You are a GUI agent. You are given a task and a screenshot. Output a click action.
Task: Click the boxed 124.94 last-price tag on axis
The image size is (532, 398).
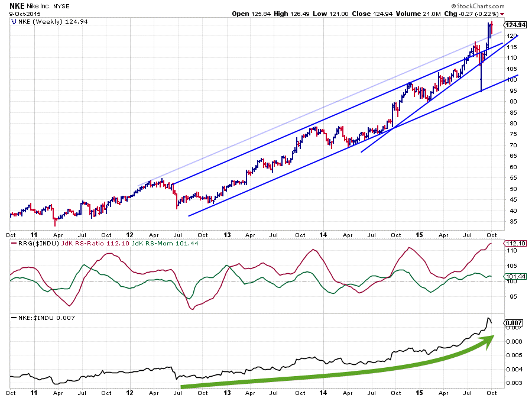[x=515, y=25]
